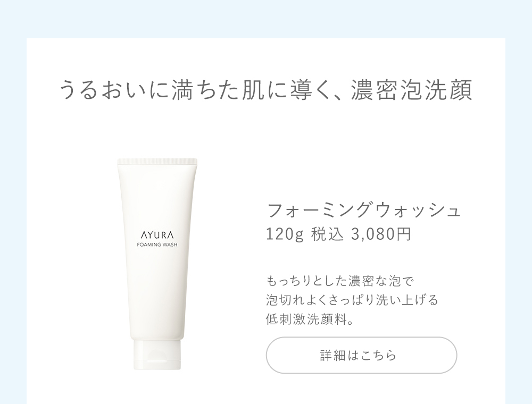
Task: Select the white Foaming Wash tube image
Action: point(157,264)
